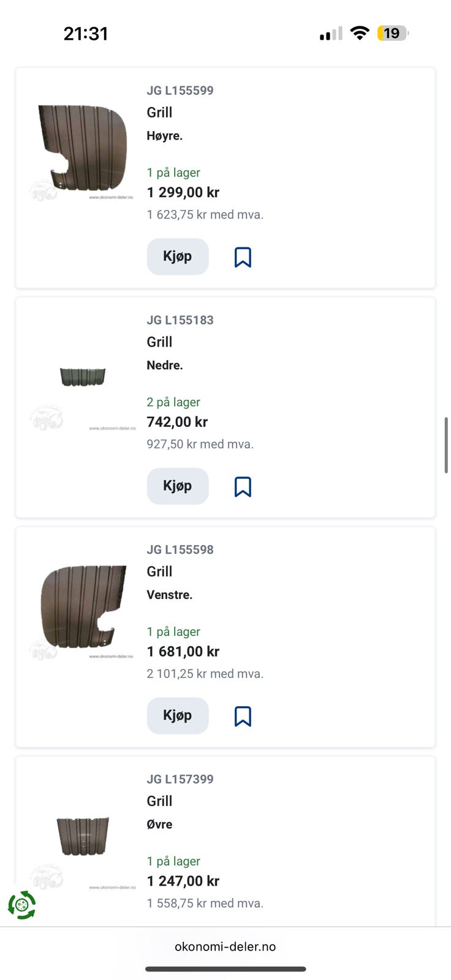Image resolution: width=451 pixels, height=980 pixels.
Task: Tap the cellular signal strength icon
Action: 331,34
